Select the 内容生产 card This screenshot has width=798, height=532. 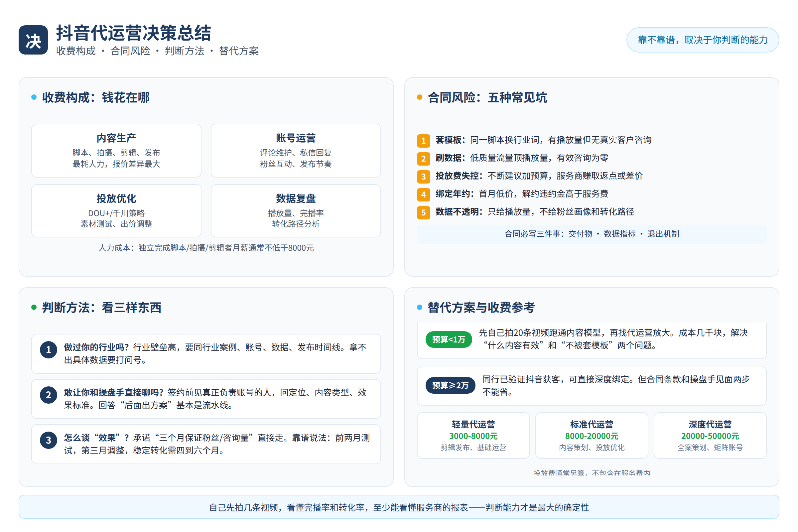tap(116, 151)
